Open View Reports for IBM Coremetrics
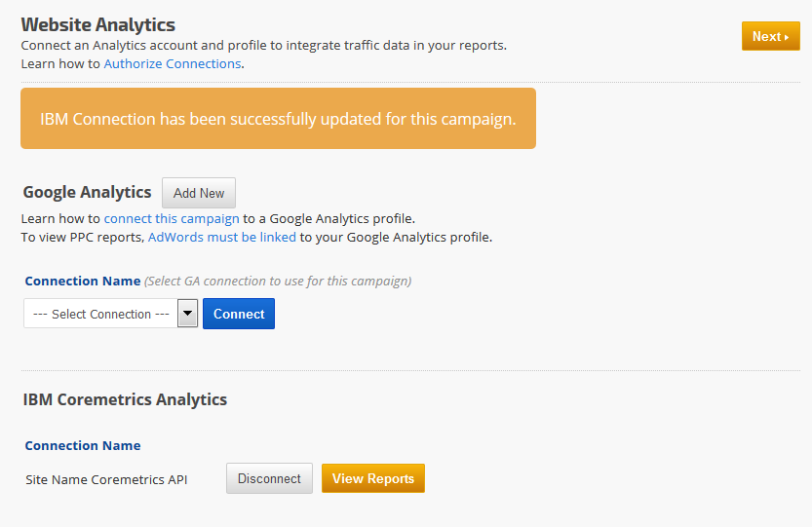Screen dimensions: 812x527 click(x=372, y=478)
